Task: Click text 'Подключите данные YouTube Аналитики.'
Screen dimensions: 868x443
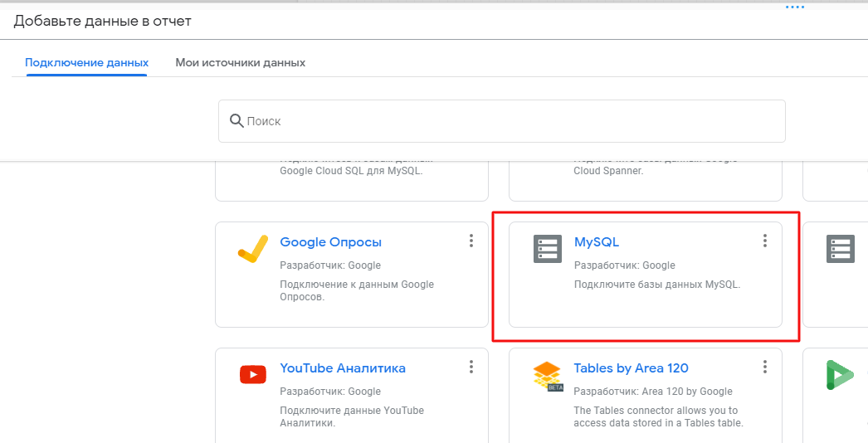Action: click(x=352, y=417)
